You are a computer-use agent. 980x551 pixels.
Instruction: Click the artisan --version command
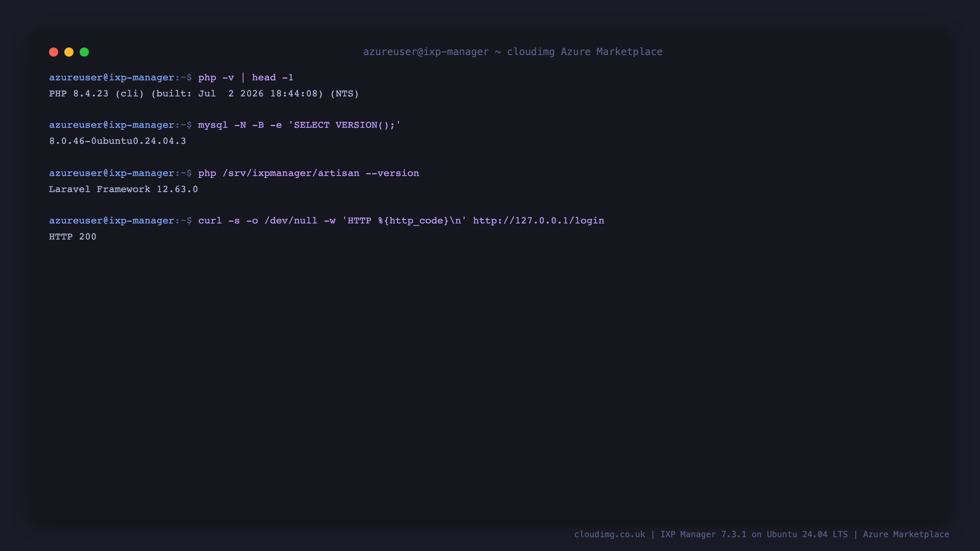309,173
